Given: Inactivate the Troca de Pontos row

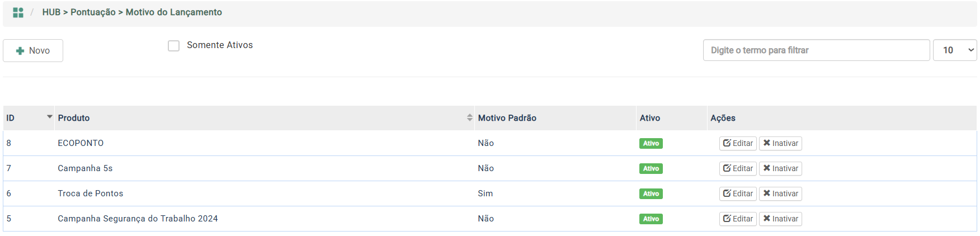Looking at the screenshot, I should tap(780, 193).
